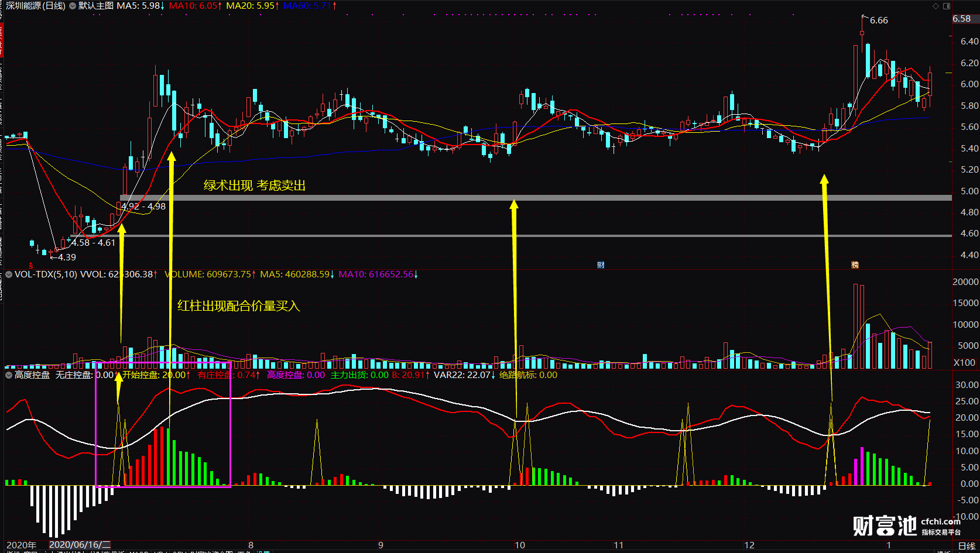
Task: Select the 深圳能源(日线) stock title
Action: click(35, 6)
